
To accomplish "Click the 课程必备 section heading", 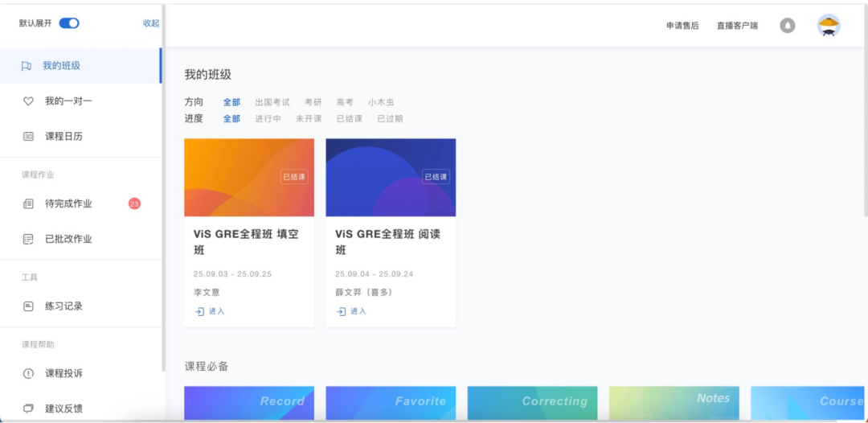I will point(207,367).
